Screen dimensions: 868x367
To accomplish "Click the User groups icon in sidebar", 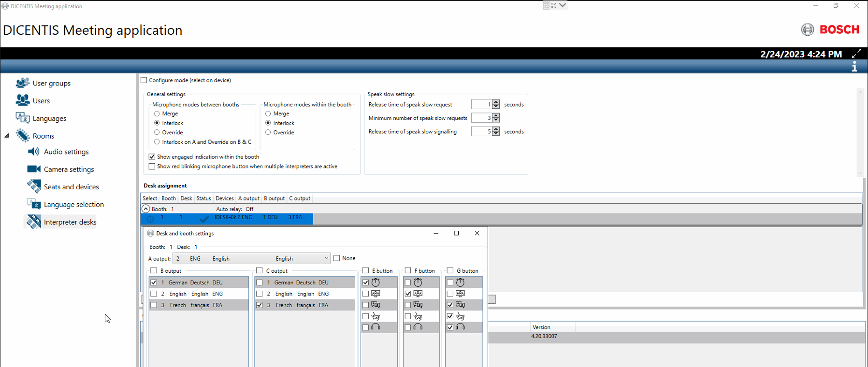I will click(x=22, y=83).
